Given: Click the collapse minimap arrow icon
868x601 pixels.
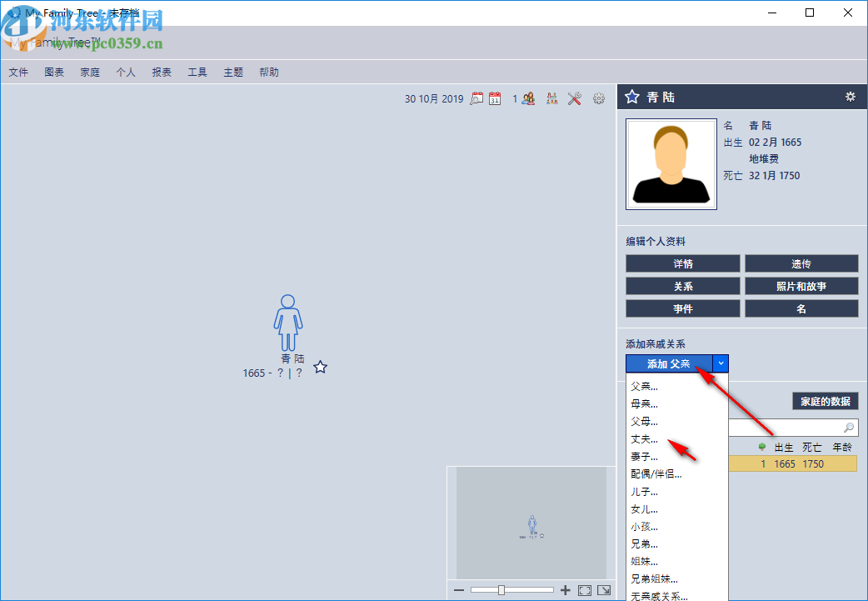Looking at the screenshot, I should (x=604, y=590).
